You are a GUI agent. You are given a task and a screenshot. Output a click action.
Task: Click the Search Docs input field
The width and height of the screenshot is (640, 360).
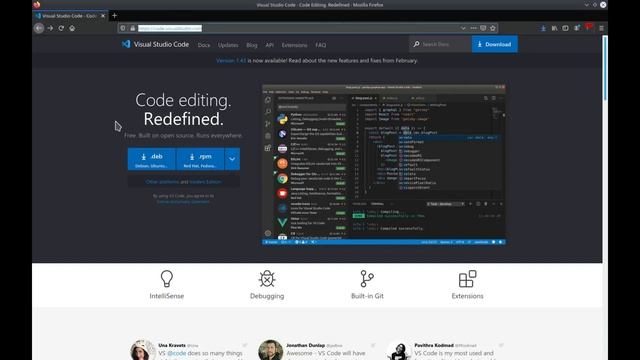pos(440,44)
